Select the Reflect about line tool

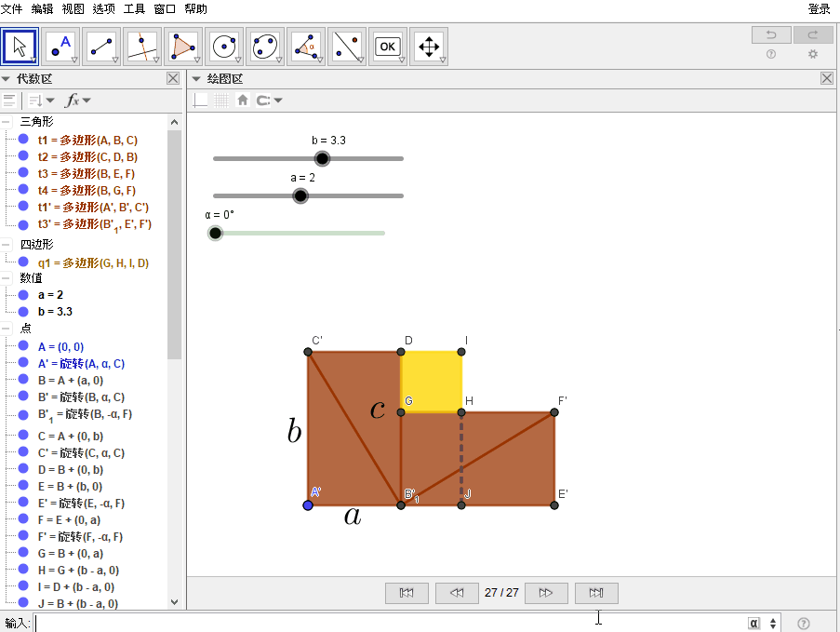(x=347, y=47)
